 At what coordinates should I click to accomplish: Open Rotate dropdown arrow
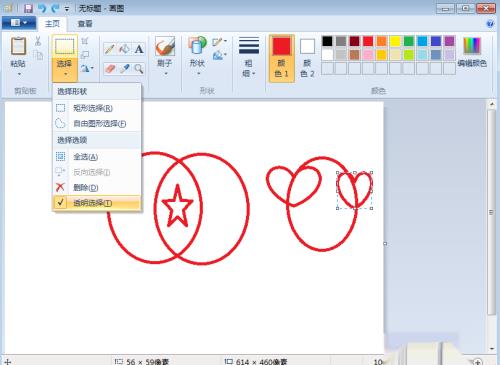[x=92, y=68]
